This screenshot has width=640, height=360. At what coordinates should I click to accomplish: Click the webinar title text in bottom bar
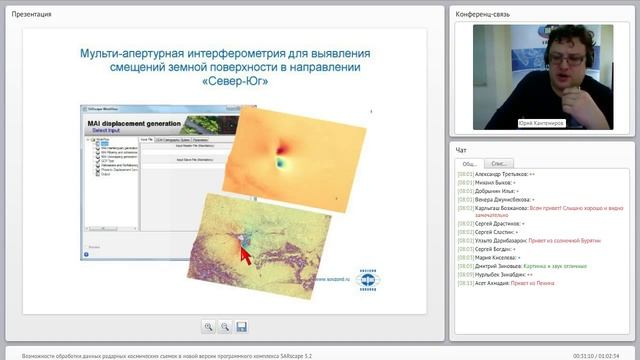click(x=167, y=356)
